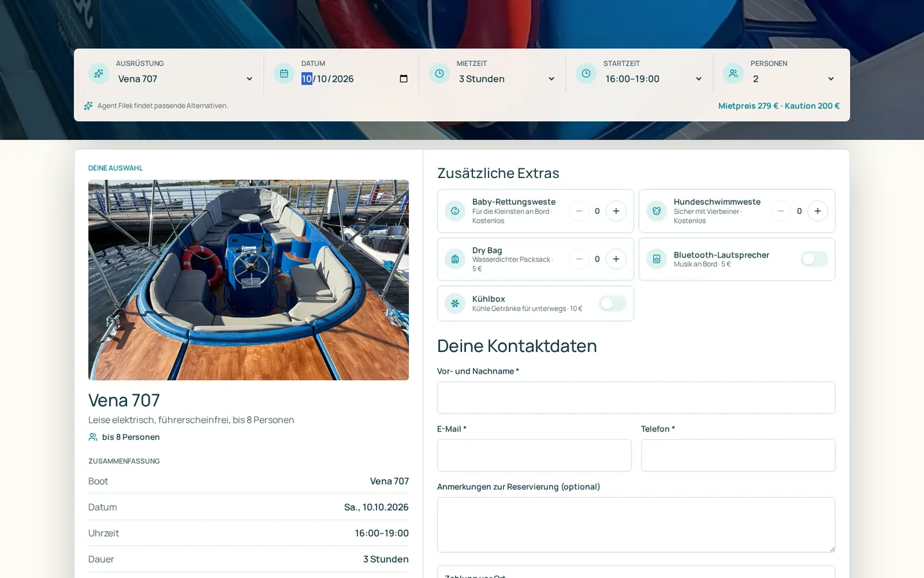Click the Dry Bag backpack icon
Screen dimensions: 924x578
tap(455, 259)
